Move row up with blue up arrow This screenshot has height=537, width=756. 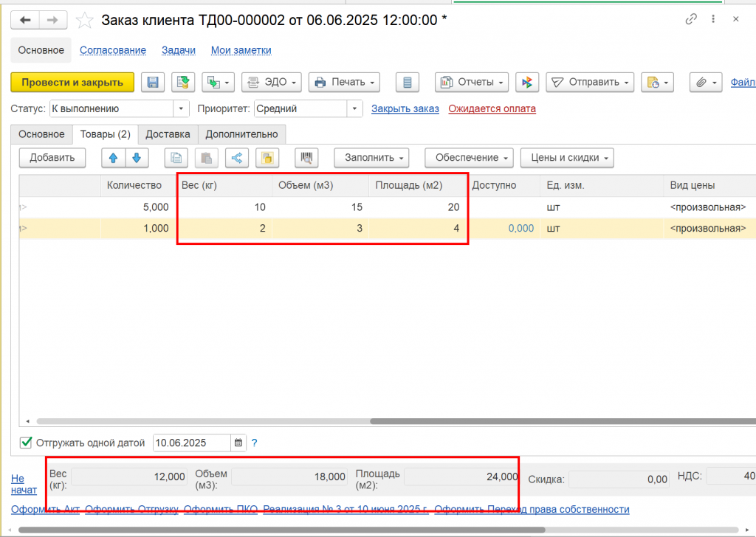pyautogui.click(x=113, y=158)
